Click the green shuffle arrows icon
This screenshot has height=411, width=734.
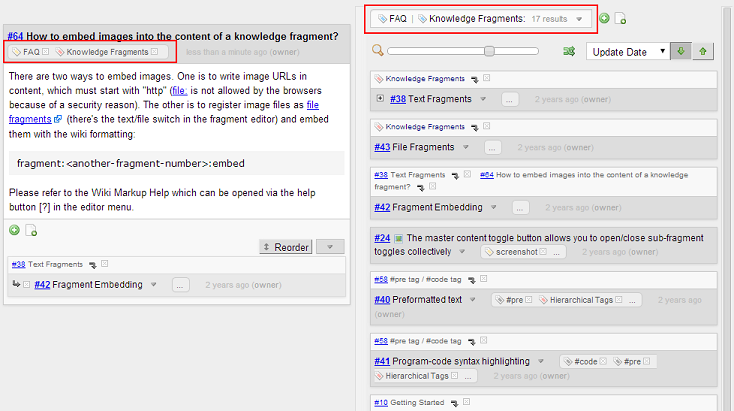click(x=569, y=51)
